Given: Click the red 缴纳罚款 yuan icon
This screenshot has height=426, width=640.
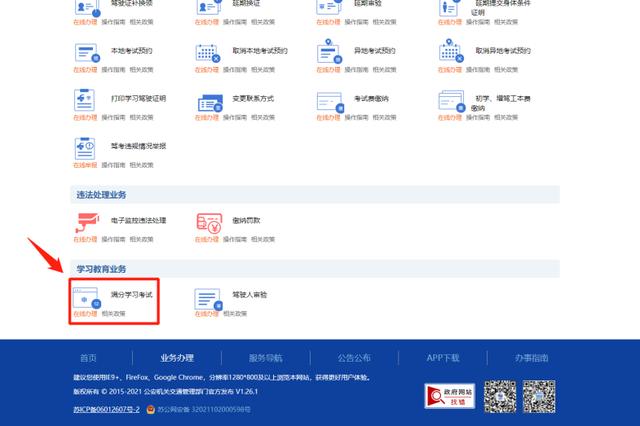Looking at the screenshot, I should point(209,223).
